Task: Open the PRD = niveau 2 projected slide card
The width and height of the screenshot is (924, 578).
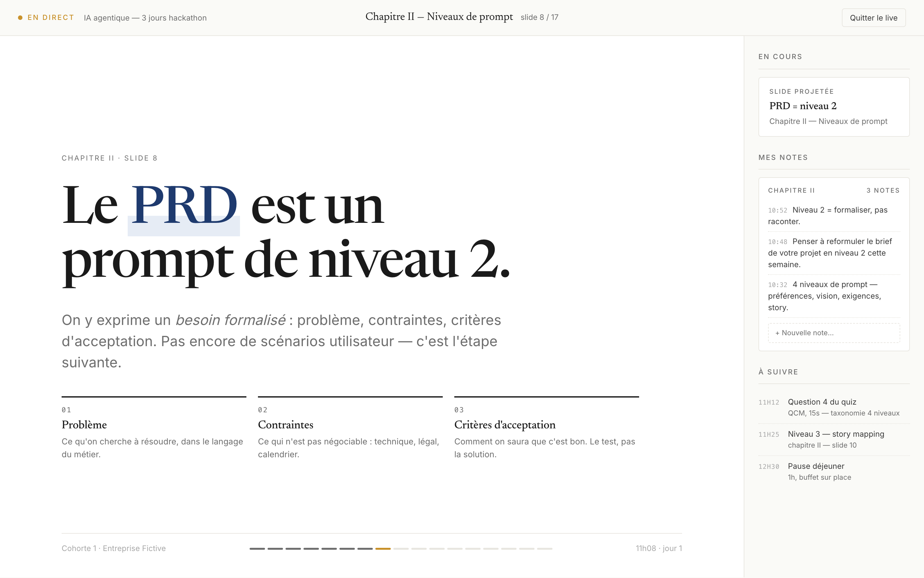Action: (834, 107)
